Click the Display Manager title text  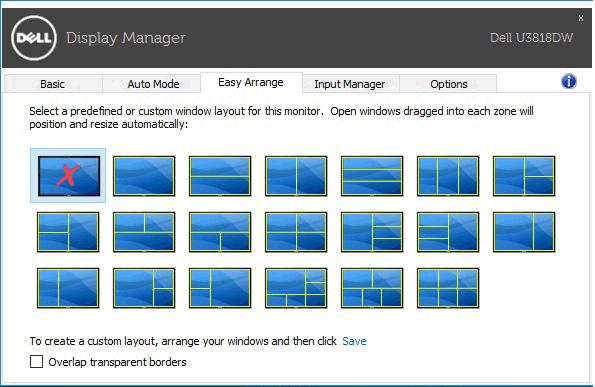coord(126,38)
